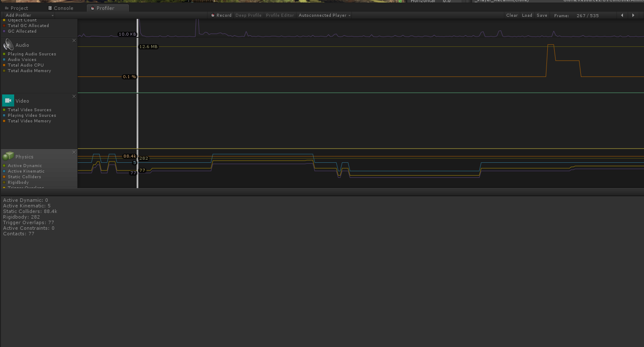Toggle Playing Audio Sources series swatch
This screenshot has width=644, height=347.
(x=4, y=54)
